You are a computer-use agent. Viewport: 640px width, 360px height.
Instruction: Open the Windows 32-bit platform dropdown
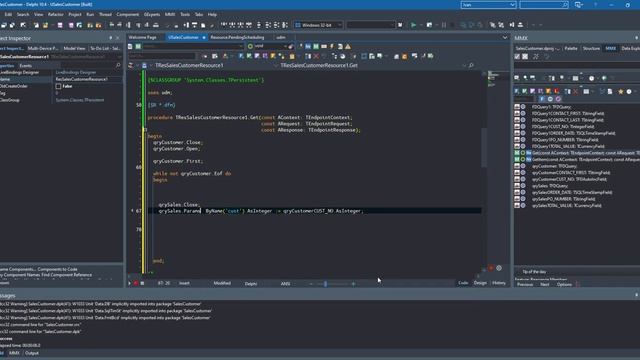point(339,25)
